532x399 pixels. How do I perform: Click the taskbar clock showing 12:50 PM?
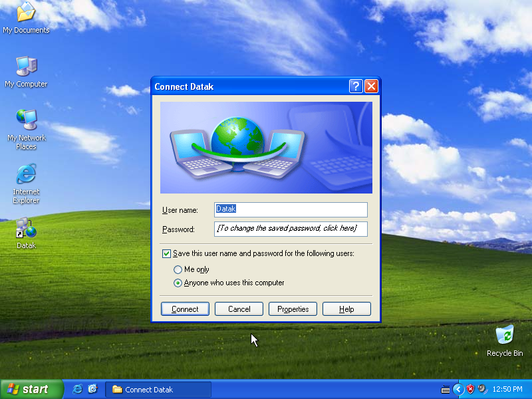pyautogui.click(x=507, y=389)
